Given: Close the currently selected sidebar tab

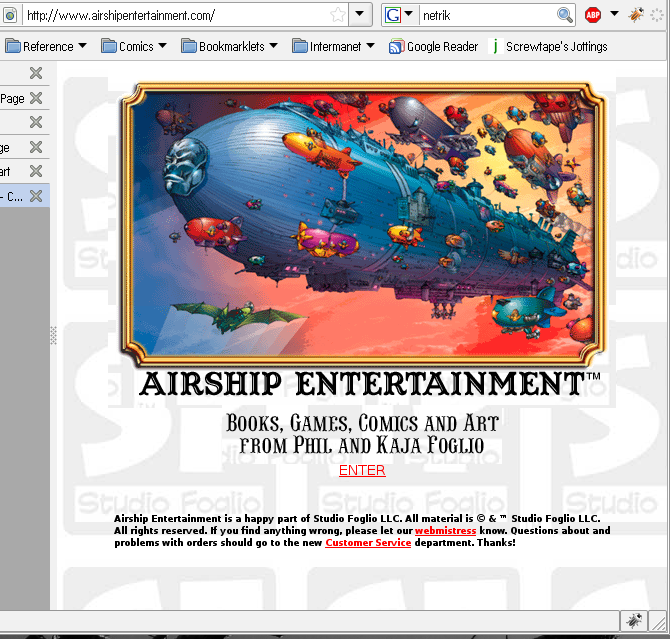Looking at the screenshot, I should click(x=36, y=196).
